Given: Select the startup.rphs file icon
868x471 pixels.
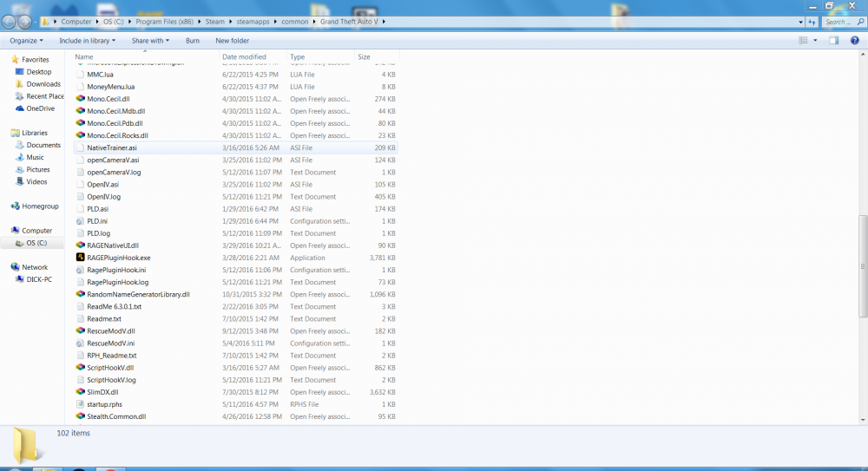Looking at the screenshot, I should (x=80, y=404).
